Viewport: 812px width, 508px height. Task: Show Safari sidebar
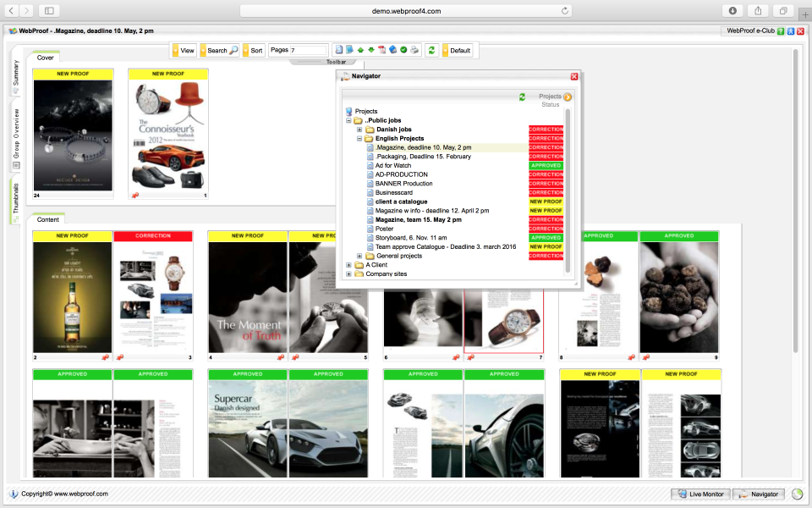tap(49, 10)
